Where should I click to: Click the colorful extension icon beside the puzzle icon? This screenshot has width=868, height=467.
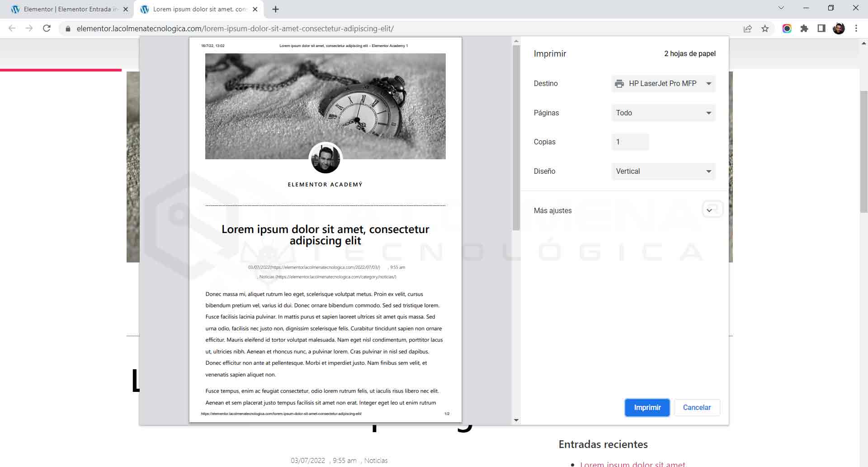point(787,28)
